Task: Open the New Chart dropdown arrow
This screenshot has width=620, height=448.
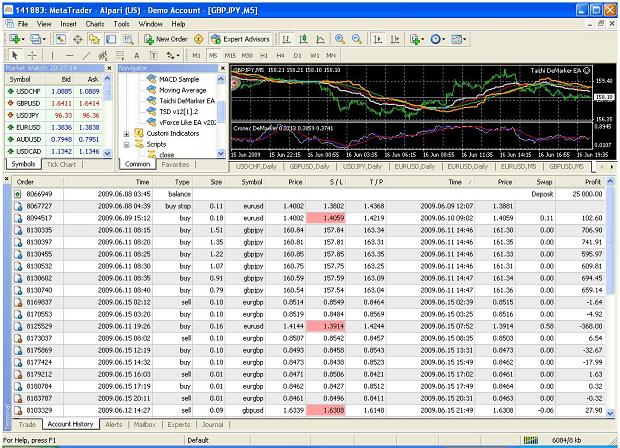Action: pyautogui.click(x=23, y=40)
